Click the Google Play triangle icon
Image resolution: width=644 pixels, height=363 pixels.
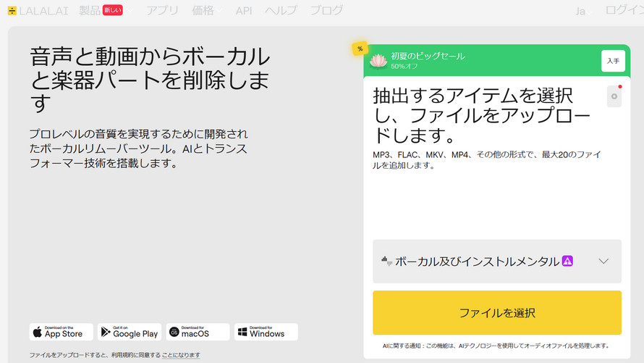106,332
